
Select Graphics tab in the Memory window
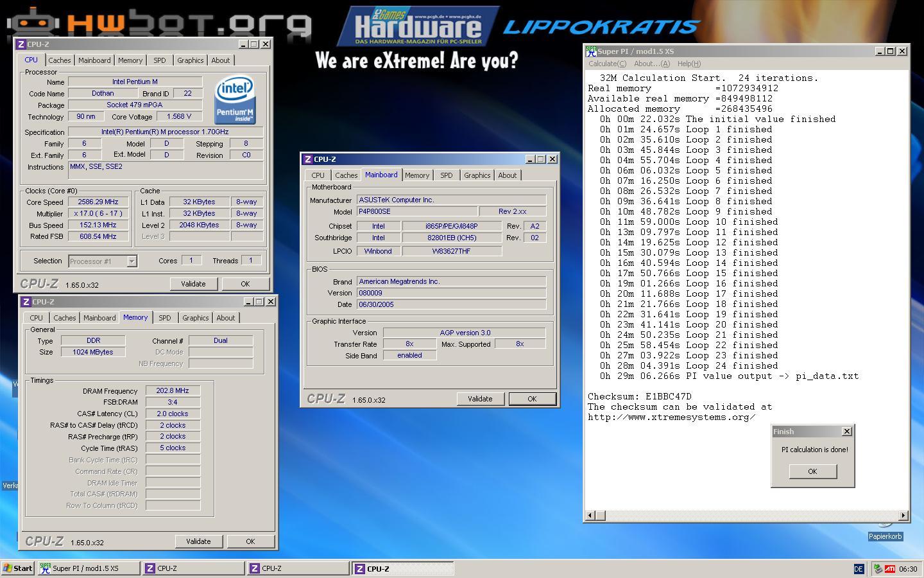(196, 318)
